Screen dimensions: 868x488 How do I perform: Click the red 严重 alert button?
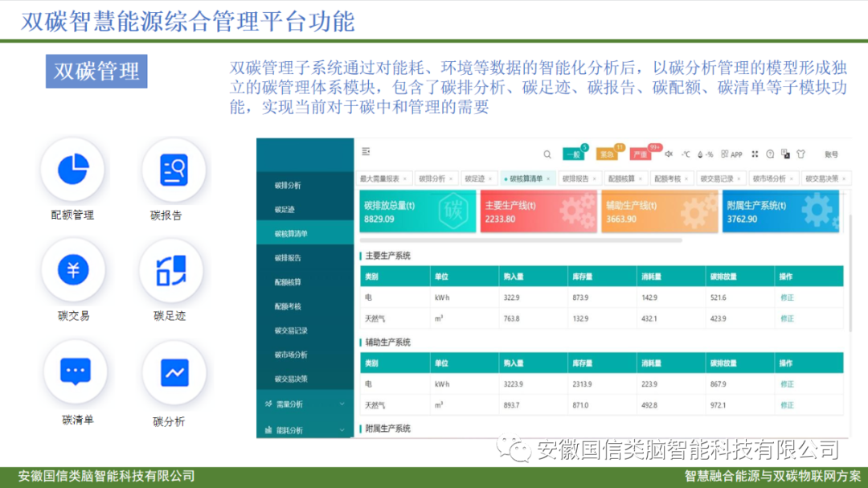point(641,154)
